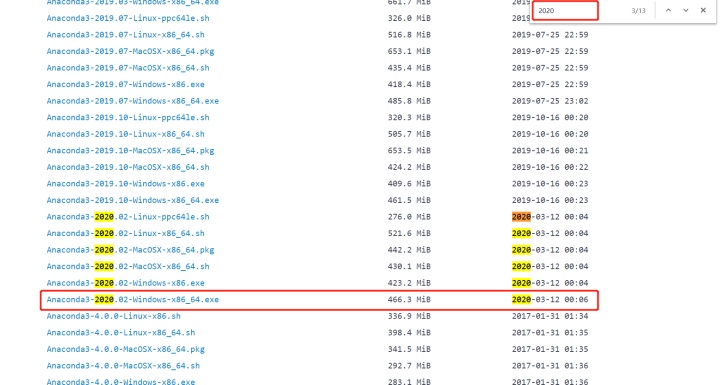The width and height of the screenshot is (720, 385).
Task: Close the find bar
Action: (x=703, y=10)
